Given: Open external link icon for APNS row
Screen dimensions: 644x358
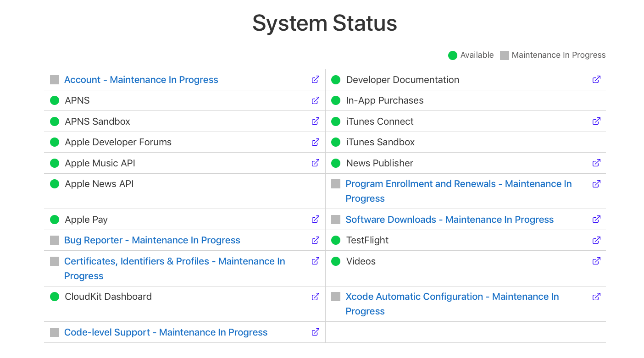Looking at the screenshot, I should [x=316, y=100].
